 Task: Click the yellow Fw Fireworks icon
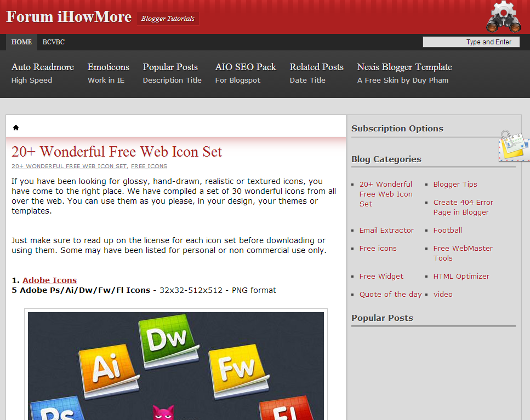pos(238,371)
